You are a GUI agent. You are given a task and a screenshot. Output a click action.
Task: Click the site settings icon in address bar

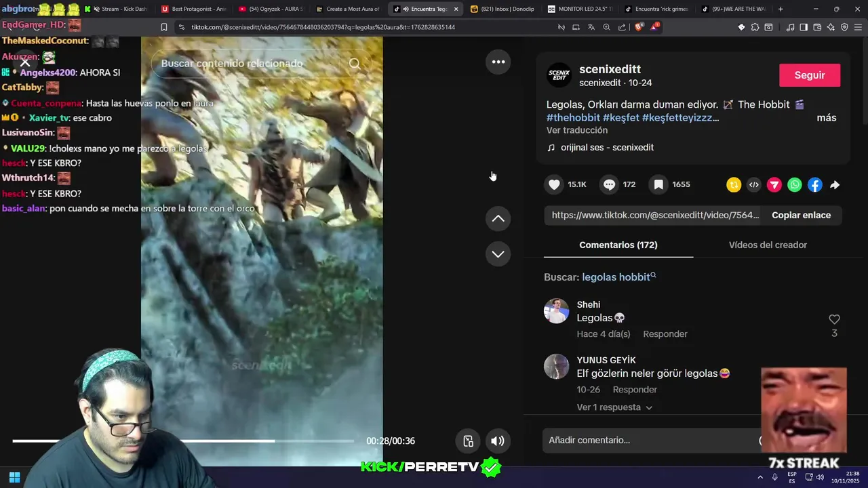click(181, 27)
